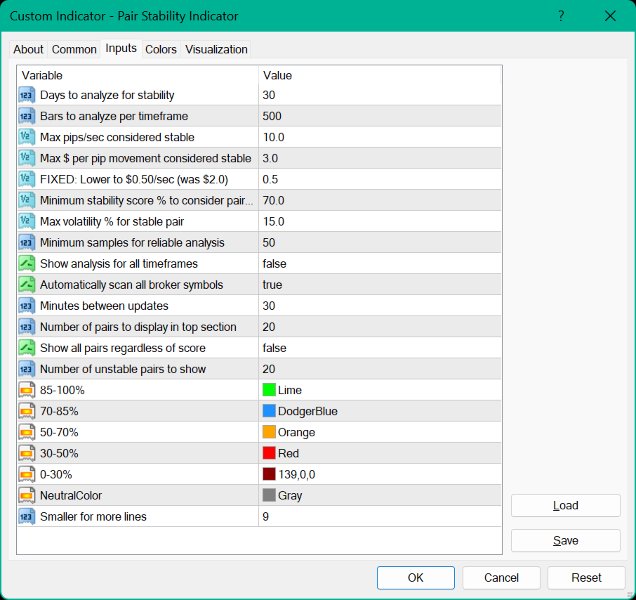Click the Save button
636x600 pixels.
565,540
